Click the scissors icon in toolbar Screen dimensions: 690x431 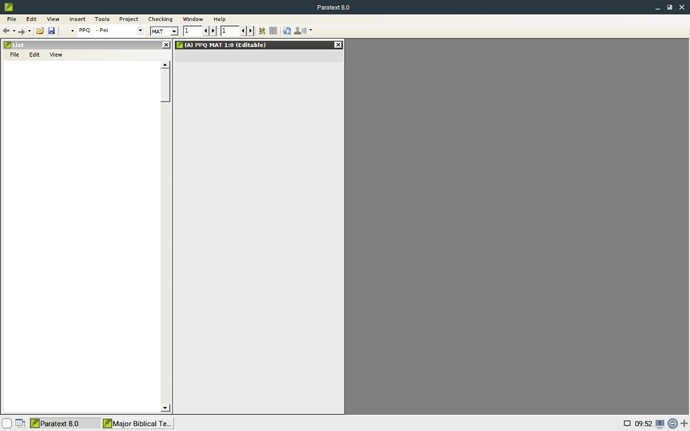pyautogui.click(x=262, y=31)
